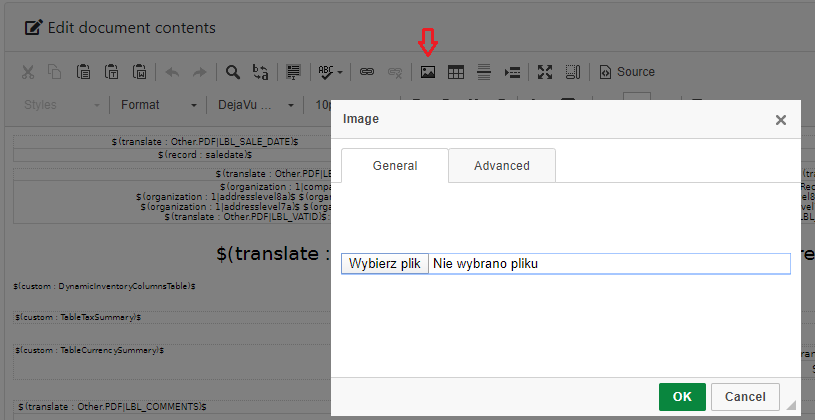Image resolution: width=815 pixels, height=420 pixels.
Task: Click the dialog resize grip corner
Action: 791,405
